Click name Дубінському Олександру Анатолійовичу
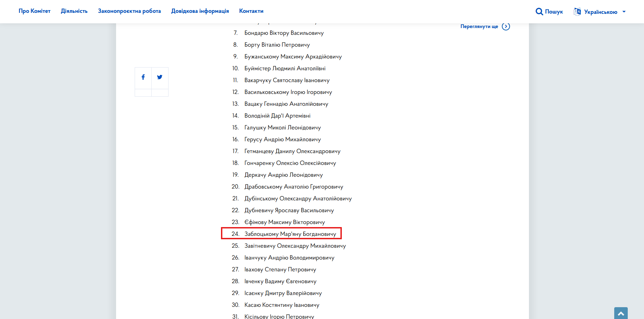 tap(298, 199)
